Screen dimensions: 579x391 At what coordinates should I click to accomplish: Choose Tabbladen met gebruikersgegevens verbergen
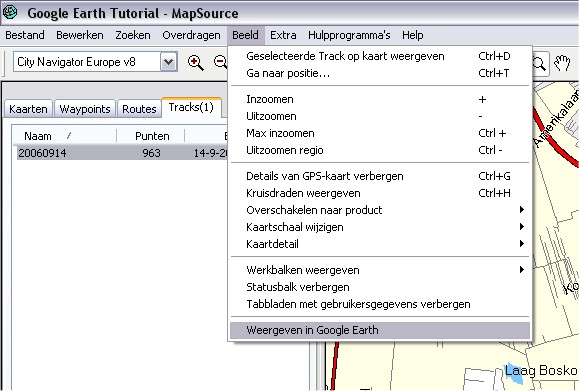(x=380, y=304)
